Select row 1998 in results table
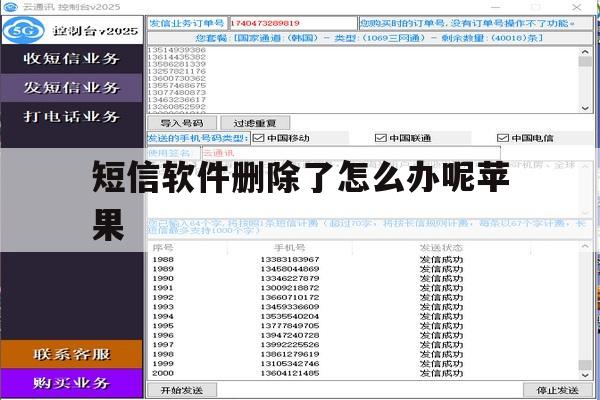This screenshot has width=600, height=400. (x=363, y=354)
